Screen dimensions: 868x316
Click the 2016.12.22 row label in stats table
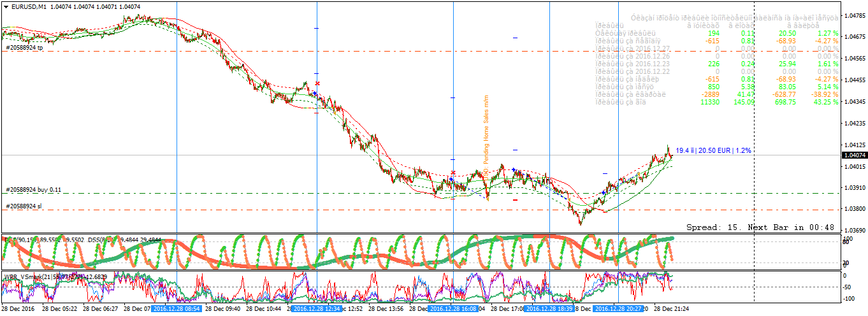(633, 71)
